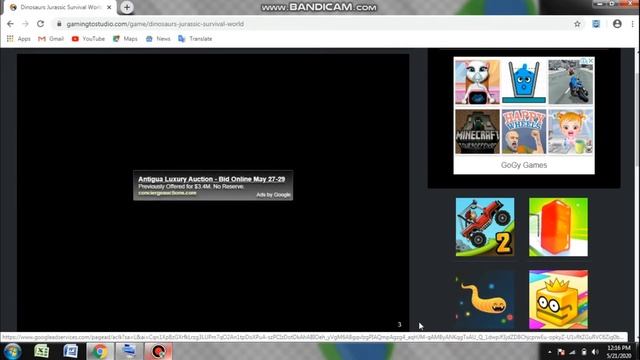Open the blue water glass game thumbnail

[524, 82]
